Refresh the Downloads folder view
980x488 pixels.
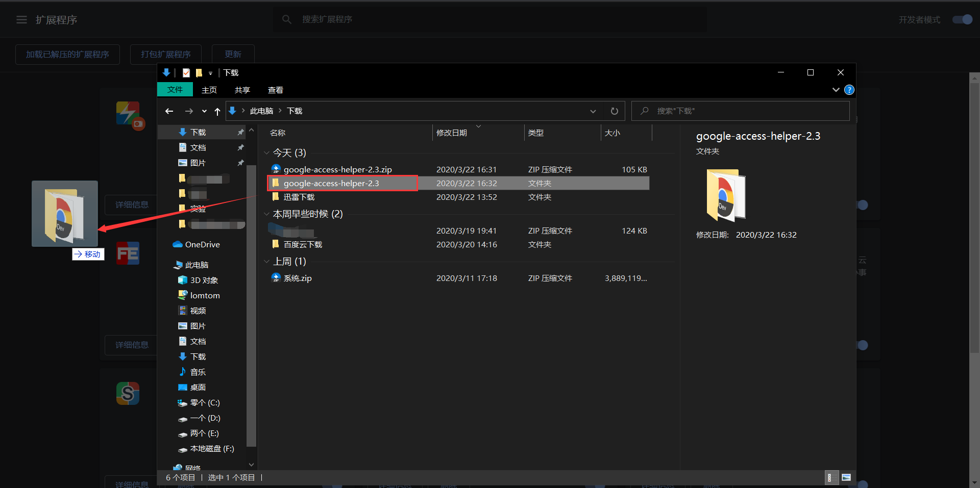click(615, 111)
